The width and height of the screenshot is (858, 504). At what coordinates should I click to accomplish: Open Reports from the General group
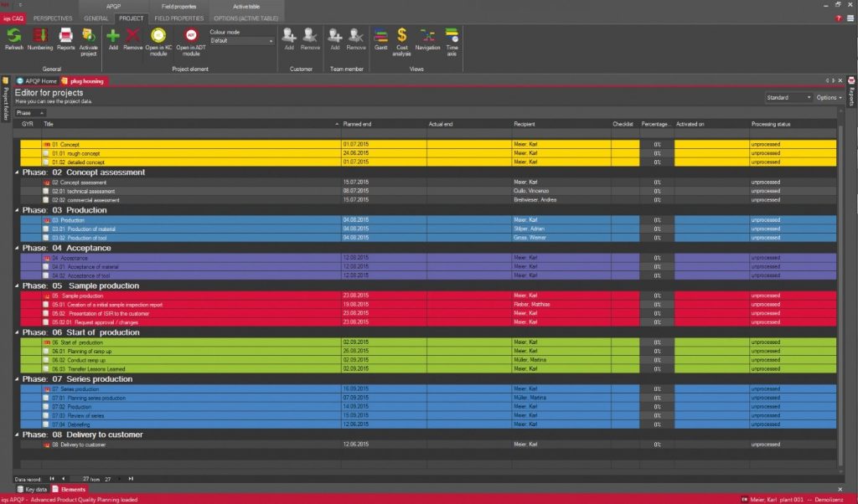pos(65,37)
